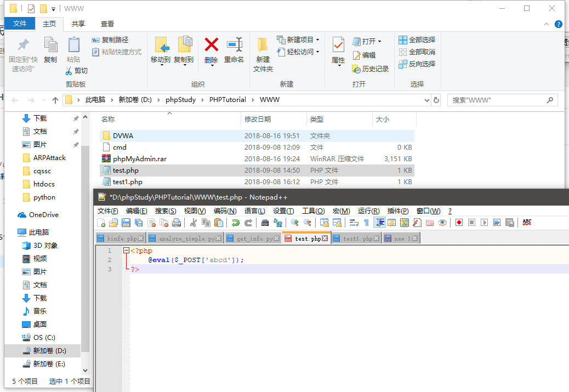Redo edit in Notepad++ toolbar

point(248,223)
